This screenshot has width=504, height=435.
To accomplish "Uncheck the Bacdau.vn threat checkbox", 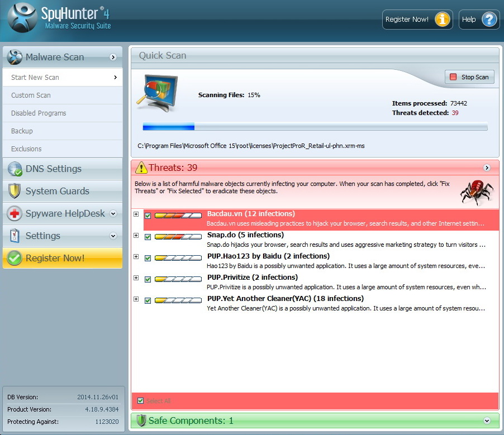I will [x=148, y=216].
